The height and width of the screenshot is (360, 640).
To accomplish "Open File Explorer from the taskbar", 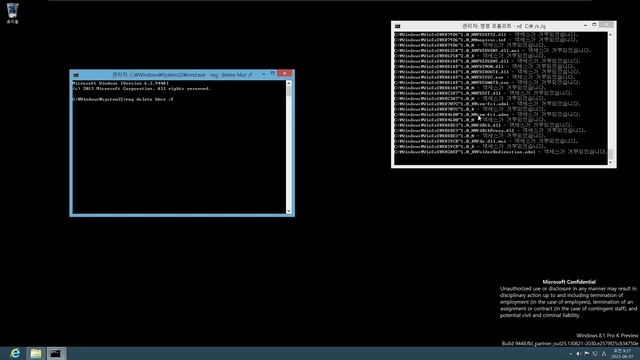I will pyautogui.click(x=36, y=353).
